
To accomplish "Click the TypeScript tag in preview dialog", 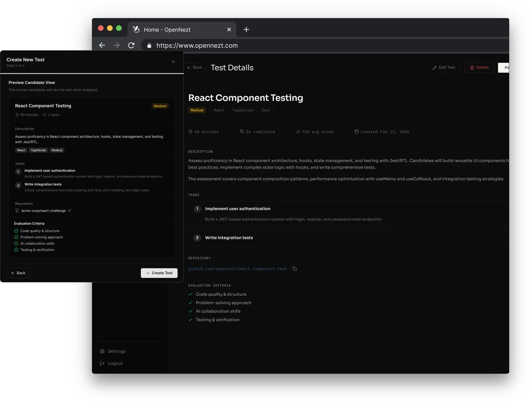I will point(38,150).
